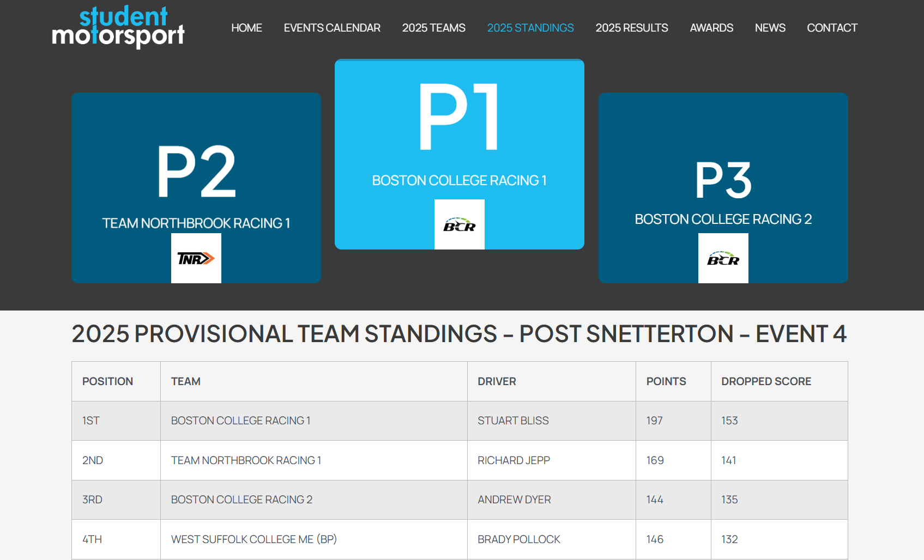Click the BCR logo in P3 card
Viewport: 924px width, 560px height.
pyautogui.click(x=723, y=258)
